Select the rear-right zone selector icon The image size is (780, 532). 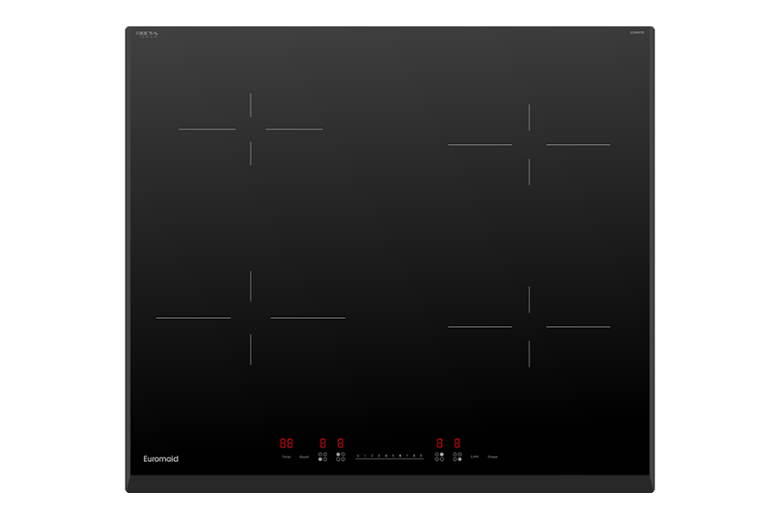[x=439, y=456]
